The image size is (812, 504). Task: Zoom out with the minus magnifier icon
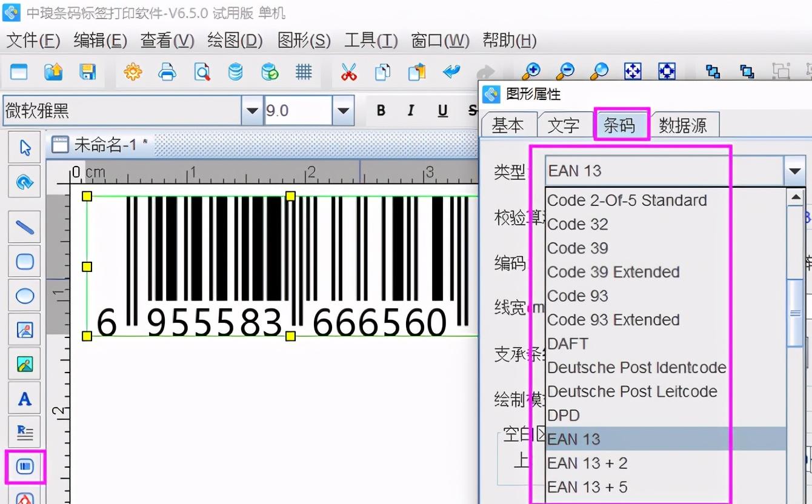tap(565, 71)
